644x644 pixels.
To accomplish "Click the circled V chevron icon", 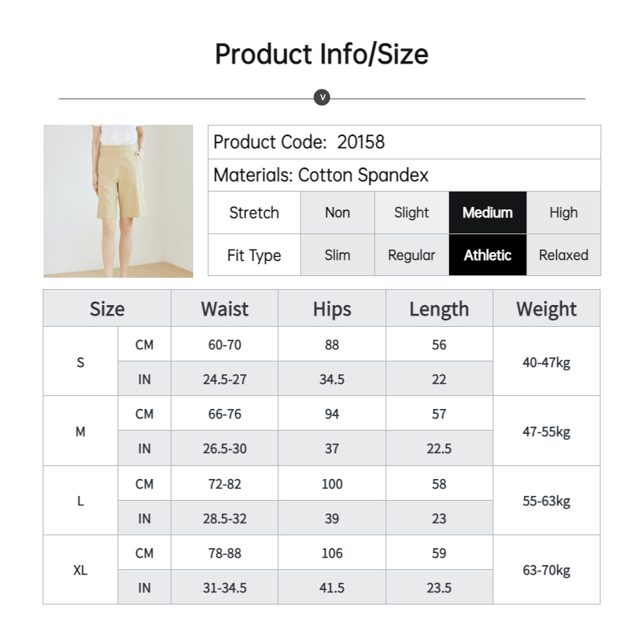I will click(x=322, y=97).
